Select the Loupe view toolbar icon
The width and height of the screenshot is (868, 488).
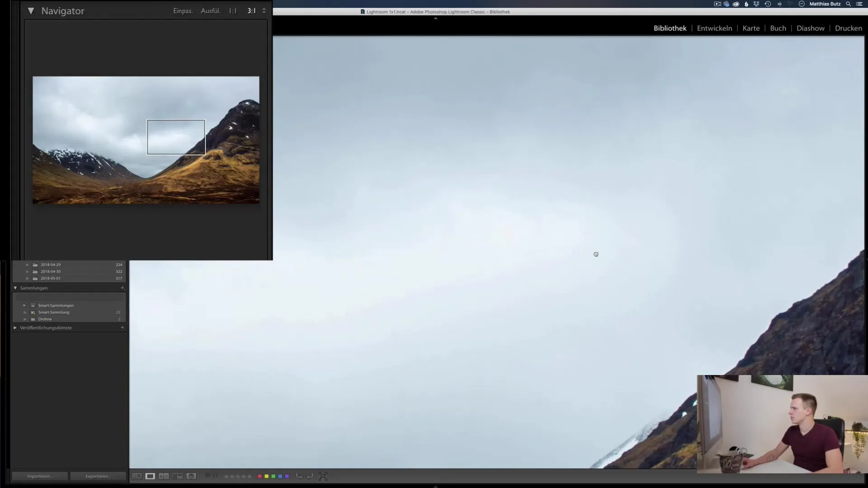(x=150, y=476)
